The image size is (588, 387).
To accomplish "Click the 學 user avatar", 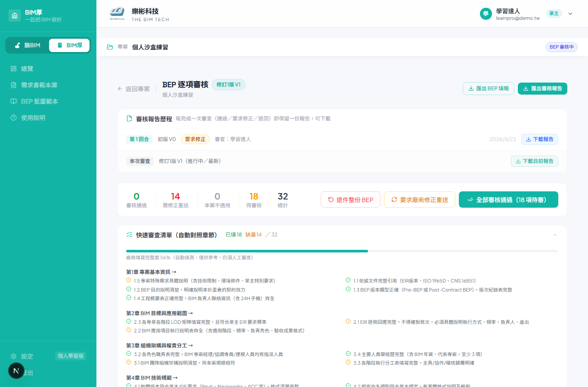I will (486, 14).
